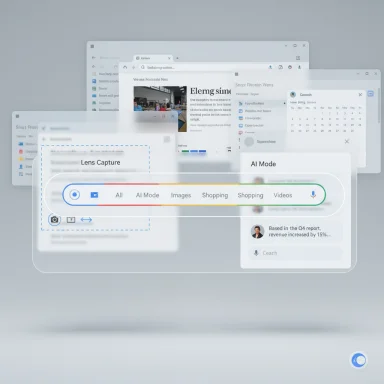Click the back arrow in the rear browser window

tap(94, 58)
